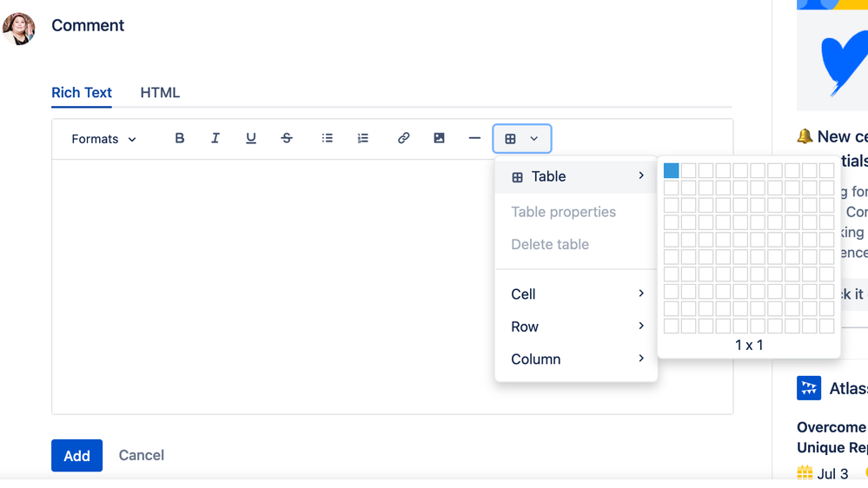
Task: Choose Delete table menu entry
Action: (576, 245)
